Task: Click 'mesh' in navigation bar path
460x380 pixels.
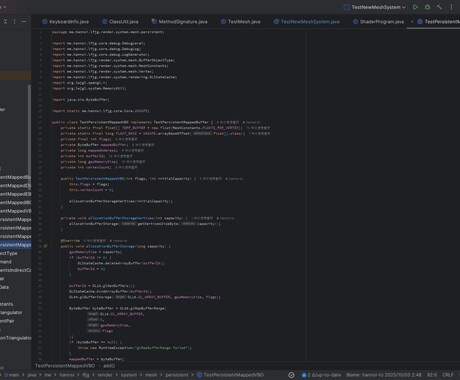Action: click(x=151, y=375)
